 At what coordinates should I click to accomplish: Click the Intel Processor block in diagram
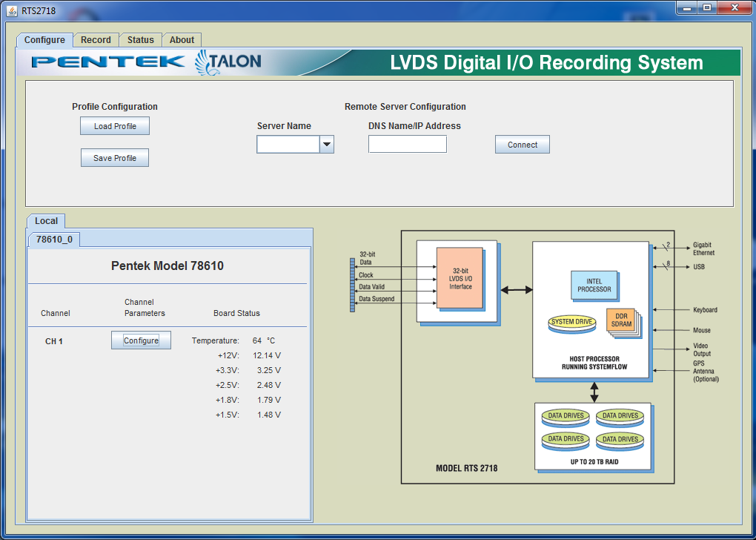click(594, 285)
